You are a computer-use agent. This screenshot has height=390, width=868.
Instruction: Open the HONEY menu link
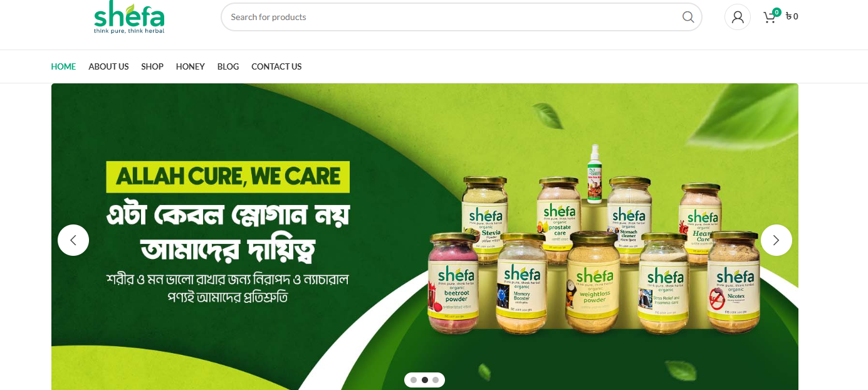point(191,66)
